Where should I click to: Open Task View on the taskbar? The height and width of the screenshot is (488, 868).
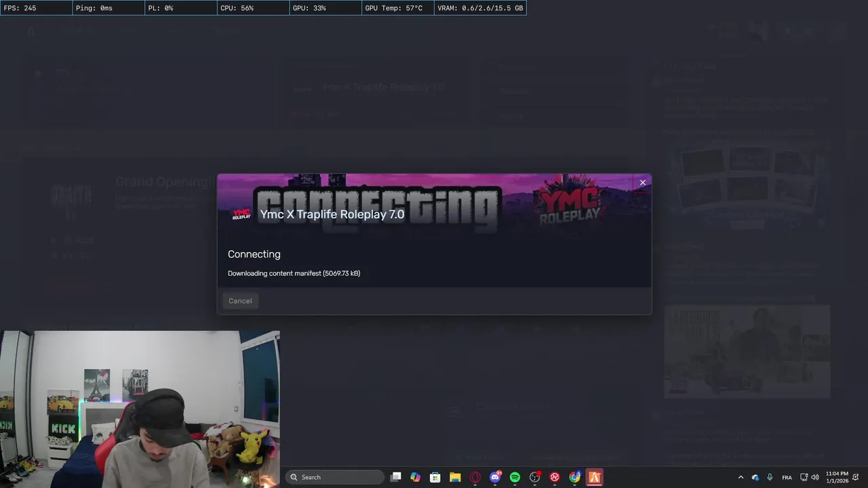[x=396, y=477]
